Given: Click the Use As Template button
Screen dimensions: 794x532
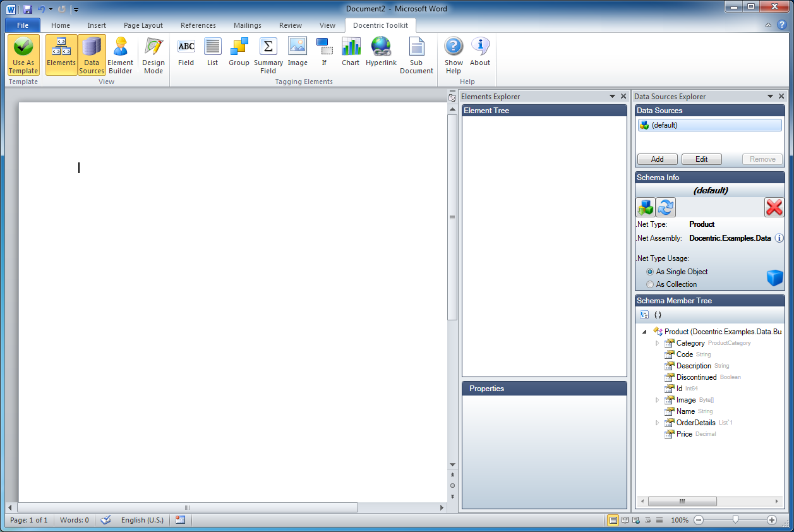Looking at the screenshot, I should click(23, 55).
